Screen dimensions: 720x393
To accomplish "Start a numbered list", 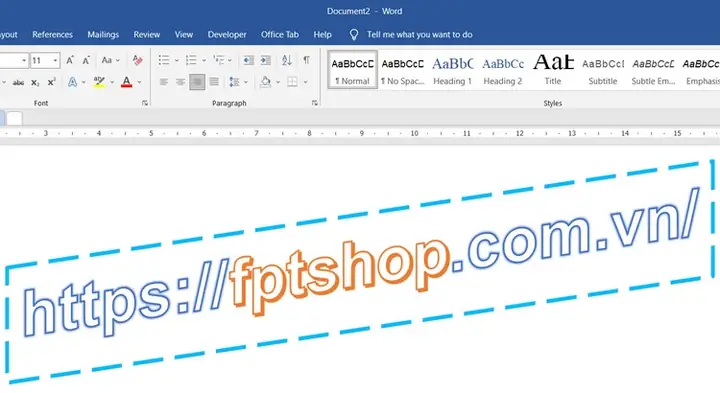I will point(191,60).
